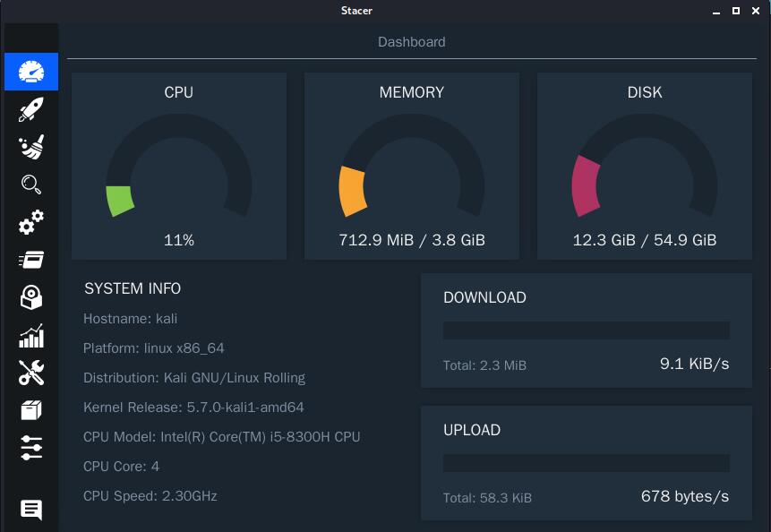This screenshot has width=771, height=532.
Task: Click the Download progress bar
Action: (x=587, y=330)
